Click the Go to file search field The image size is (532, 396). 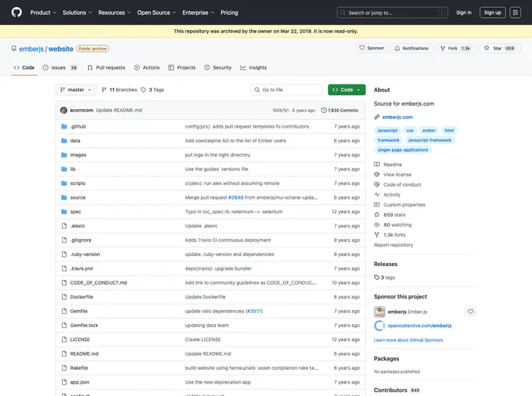pyautogui.click(x=287, y=90)
